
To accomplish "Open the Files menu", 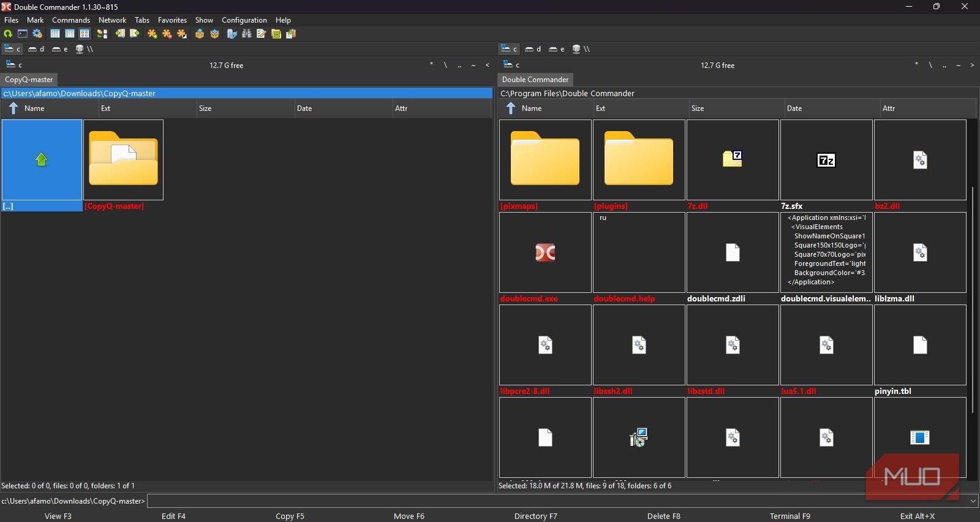I will (x=12, y=20).
